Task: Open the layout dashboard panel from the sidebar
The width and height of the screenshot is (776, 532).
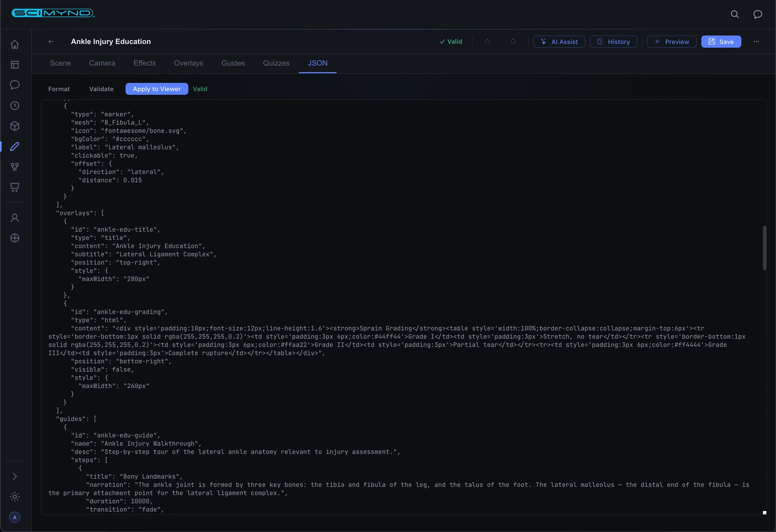Action: click(15, 65)
